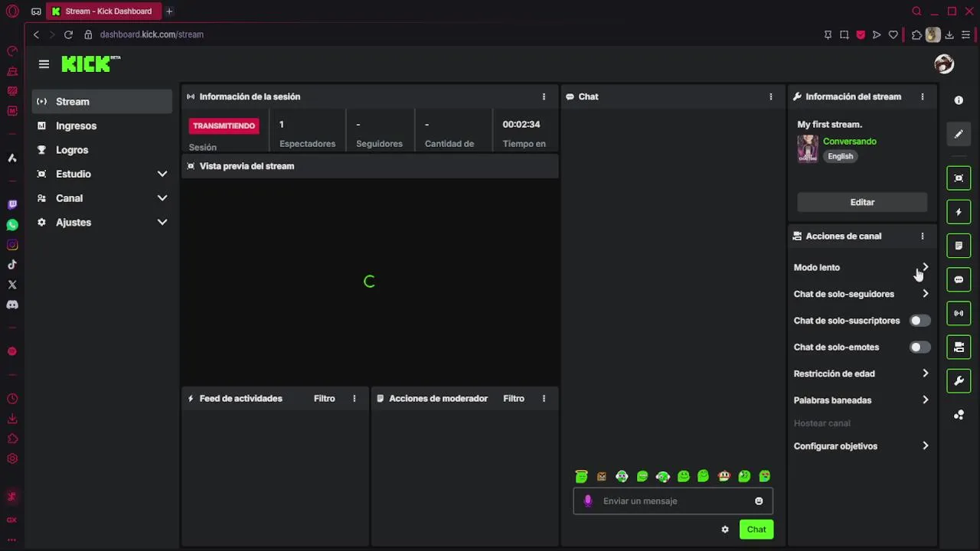Click the English language tag
980x551 pixels.
[x=840, y=156]
